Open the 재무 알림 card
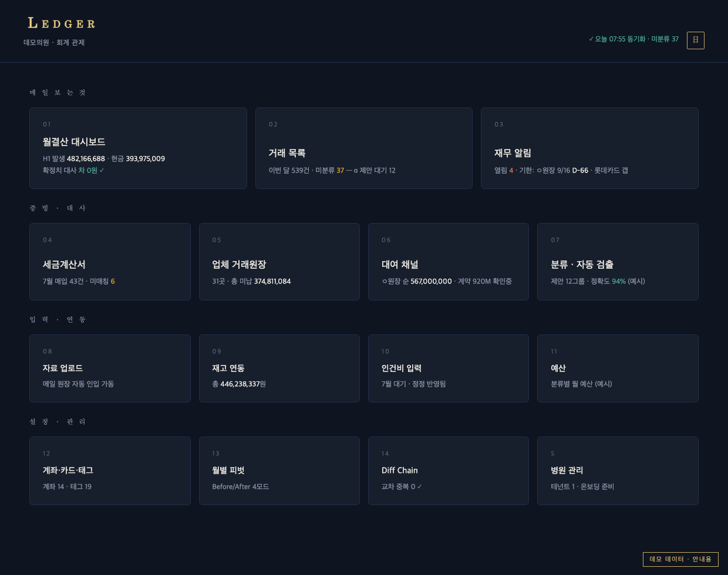728x575 pixels. click(589, 148)
